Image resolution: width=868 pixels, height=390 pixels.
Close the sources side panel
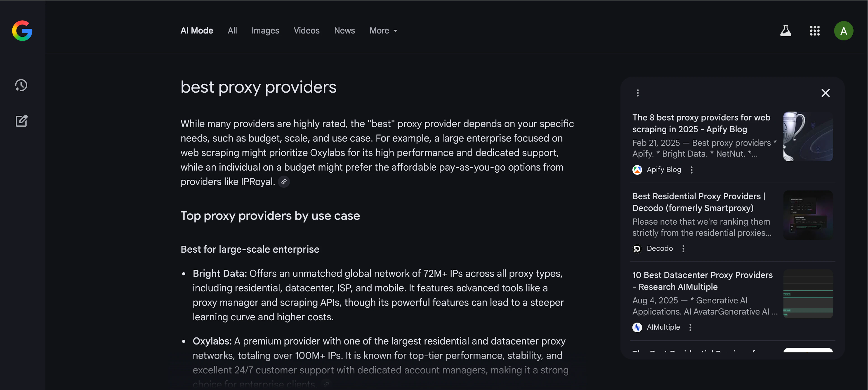(825, 93)
